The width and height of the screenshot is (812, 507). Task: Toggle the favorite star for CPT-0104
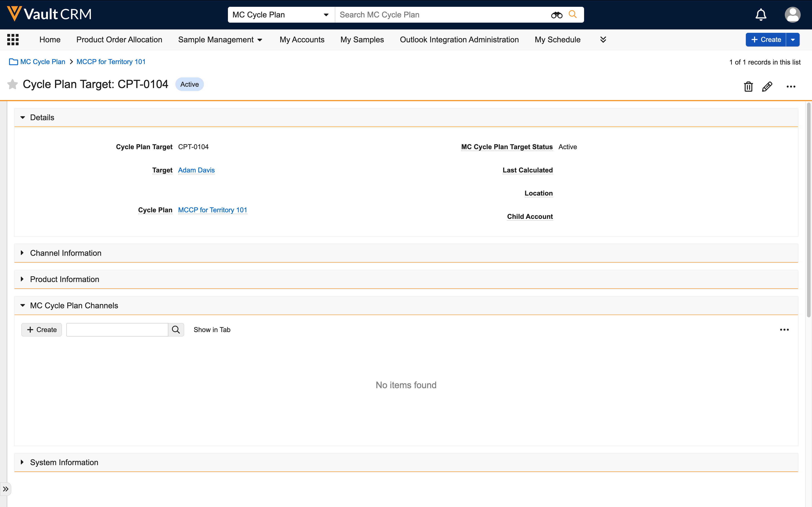coord(12,84)
